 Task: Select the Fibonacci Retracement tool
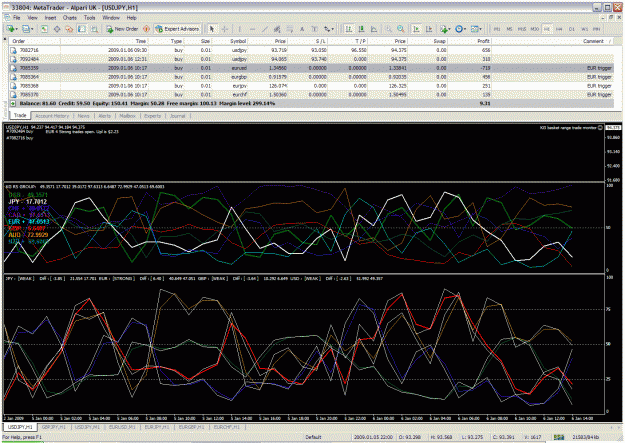(290, 29)
